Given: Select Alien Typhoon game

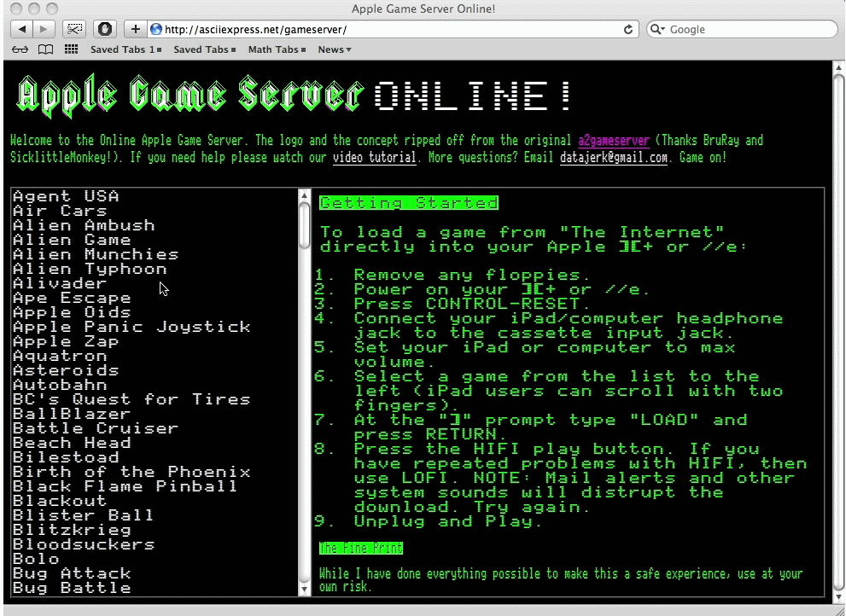Looking at the screenshot, I should coord(90,269).
